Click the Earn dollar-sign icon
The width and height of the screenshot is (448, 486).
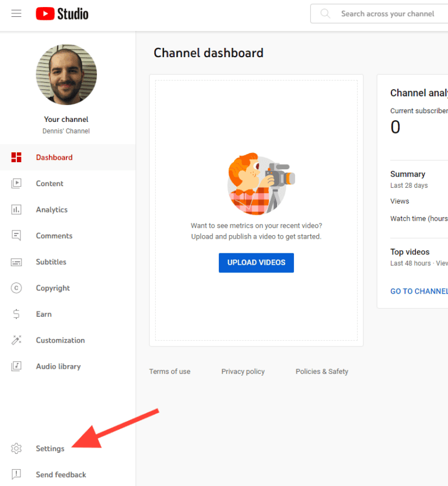point(16,314)
